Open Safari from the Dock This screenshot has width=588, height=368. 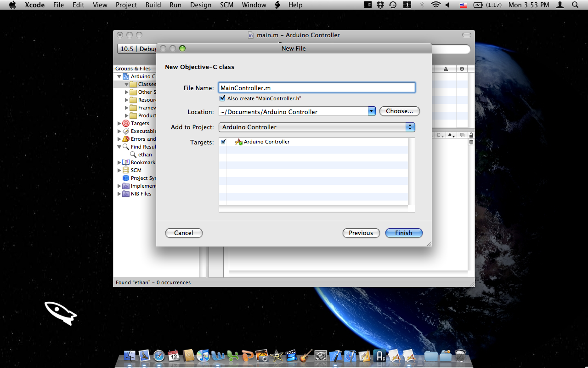coord(159,356)
